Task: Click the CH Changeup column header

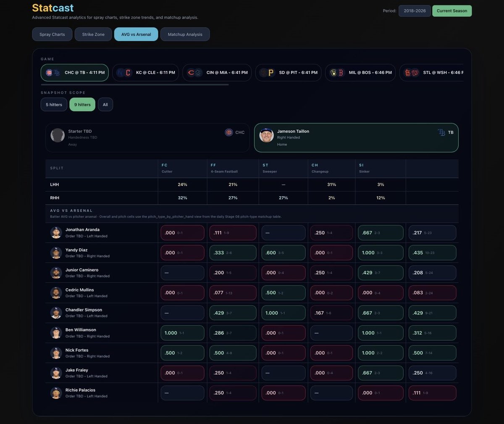Action: point(331,168)
